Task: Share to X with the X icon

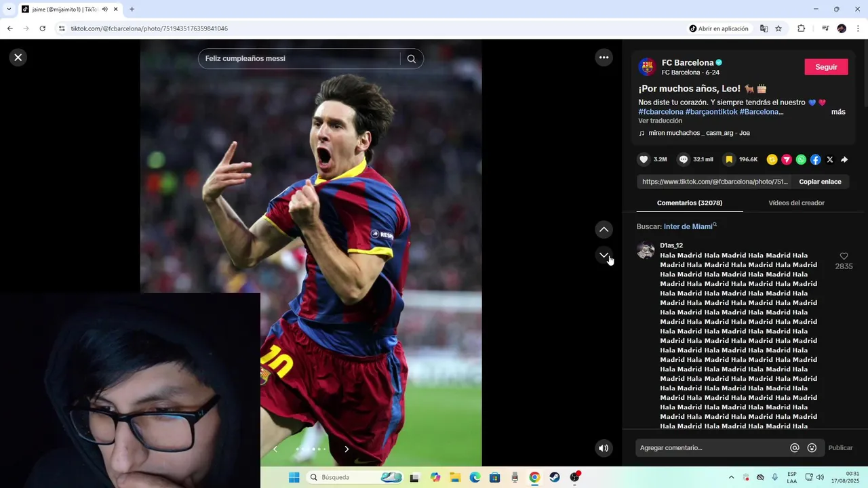Action: [x=829, y=159]
